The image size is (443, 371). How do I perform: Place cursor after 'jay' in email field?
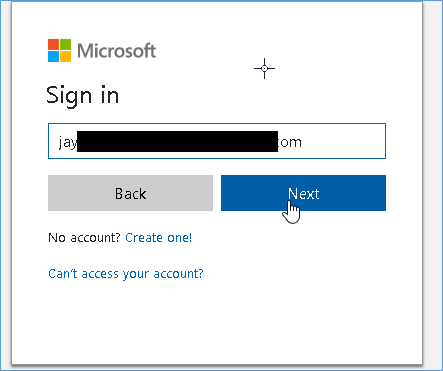coord(77,142)
